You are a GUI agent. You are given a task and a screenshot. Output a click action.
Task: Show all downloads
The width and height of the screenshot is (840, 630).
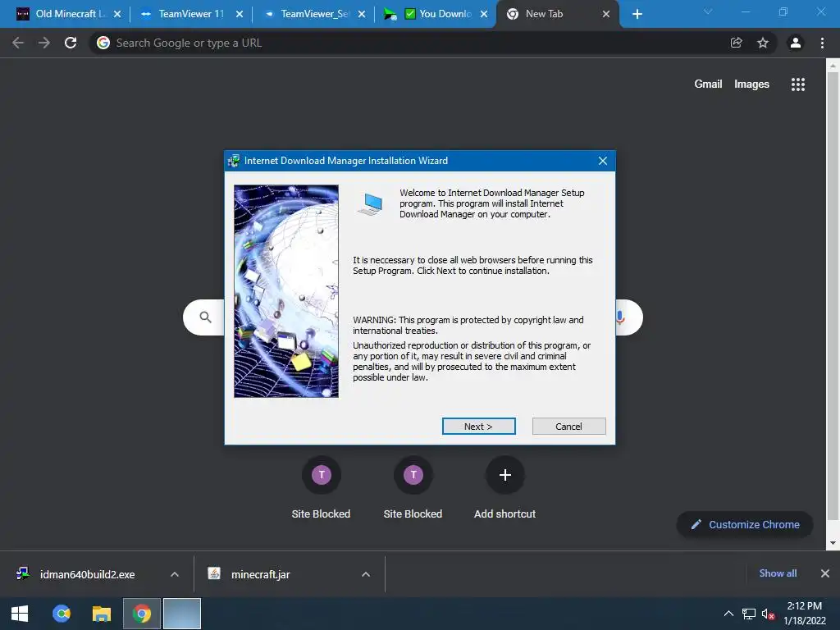point(778,573)
